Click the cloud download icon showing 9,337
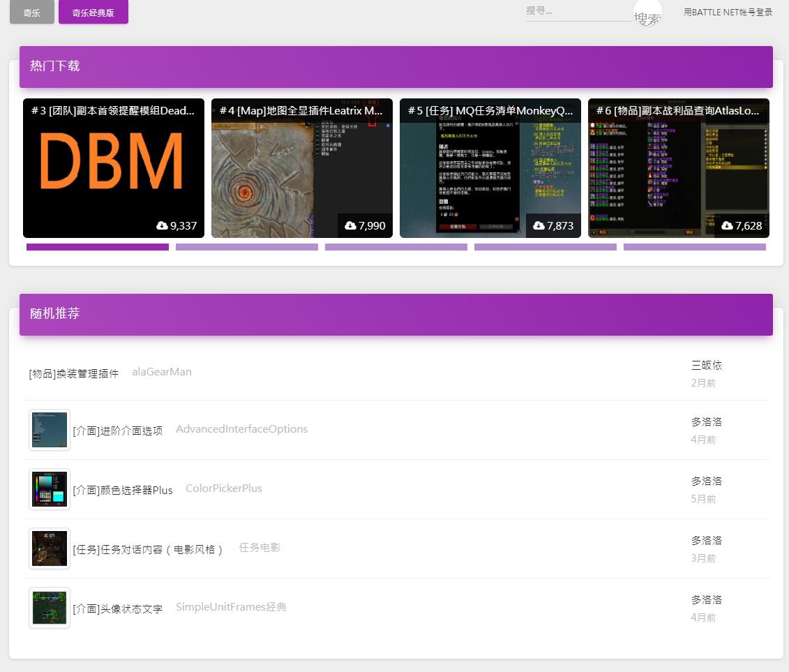The width and height of the screenshot is (789, 672). [162, 225]
